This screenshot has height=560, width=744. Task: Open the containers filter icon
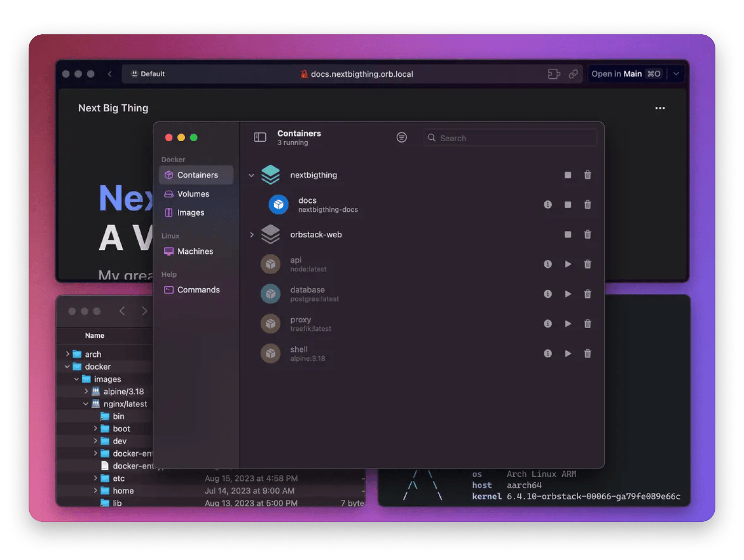(x=402, y=137)
